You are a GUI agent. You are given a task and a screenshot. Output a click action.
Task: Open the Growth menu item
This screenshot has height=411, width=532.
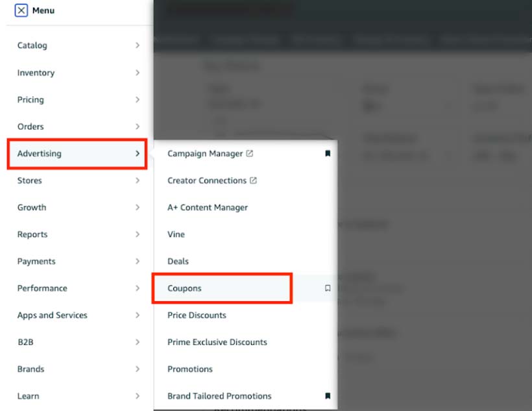(32, 208)
